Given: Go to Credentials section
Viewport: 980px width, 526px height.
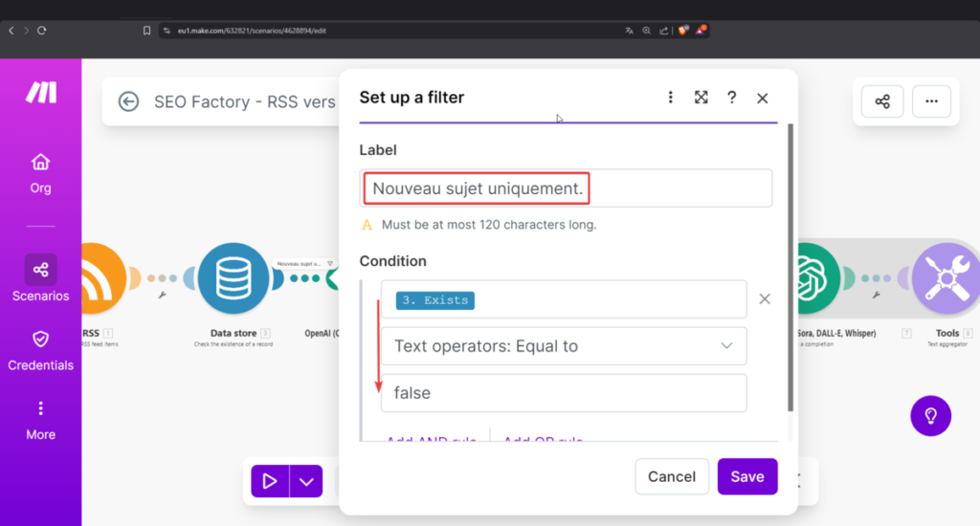Looking at the screenshot, I should [40, 349].
